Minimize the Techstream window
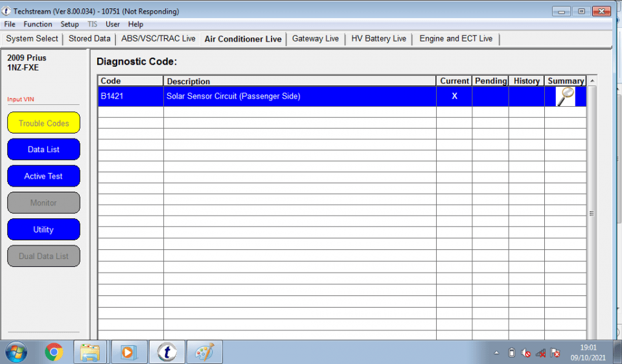Viewport: 622px width, 364px height. 561,12
